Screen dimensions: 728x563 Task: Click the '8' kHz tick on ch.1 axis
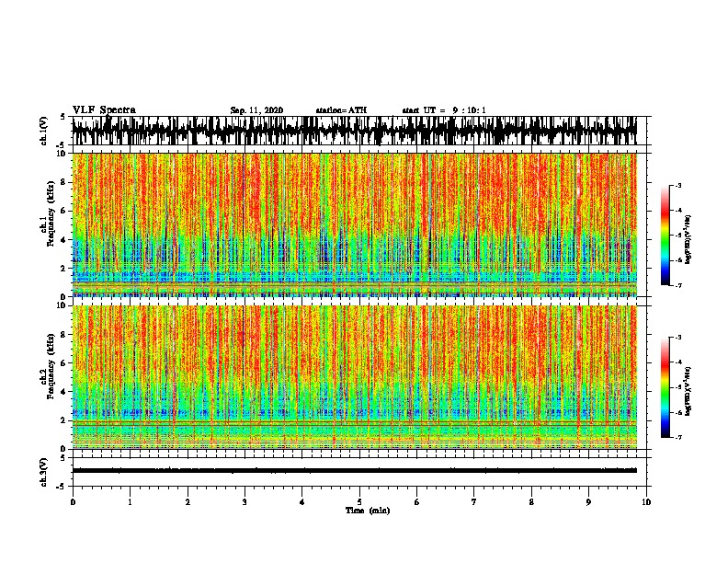[65, 182]
